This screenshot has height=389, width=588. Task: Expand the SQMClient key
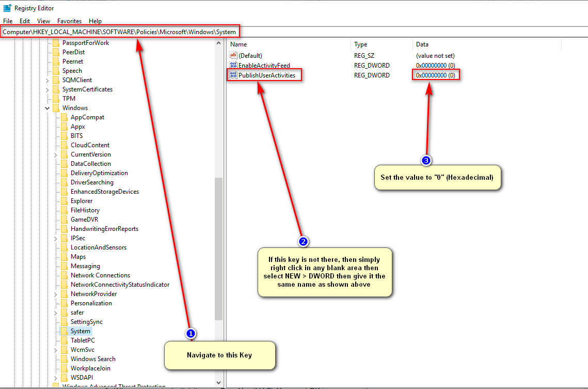pyautogui.click(x=47, y=80)
